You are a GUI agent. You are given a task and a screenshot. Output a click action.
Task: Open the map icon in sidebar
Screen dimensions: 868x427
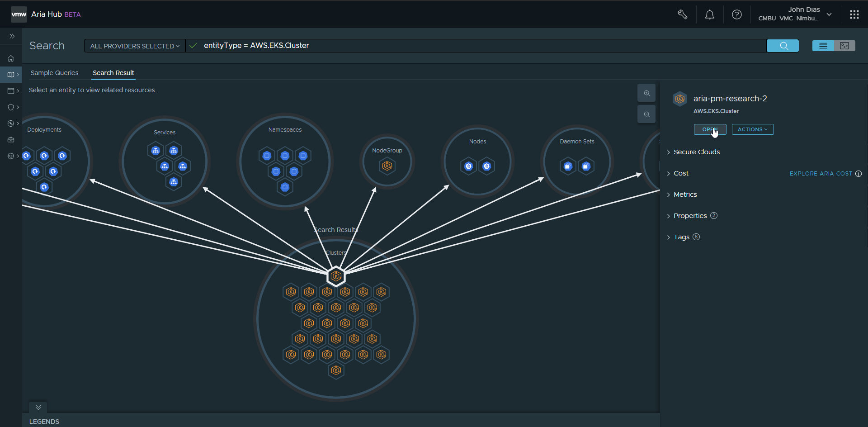(x=11, y=75)
